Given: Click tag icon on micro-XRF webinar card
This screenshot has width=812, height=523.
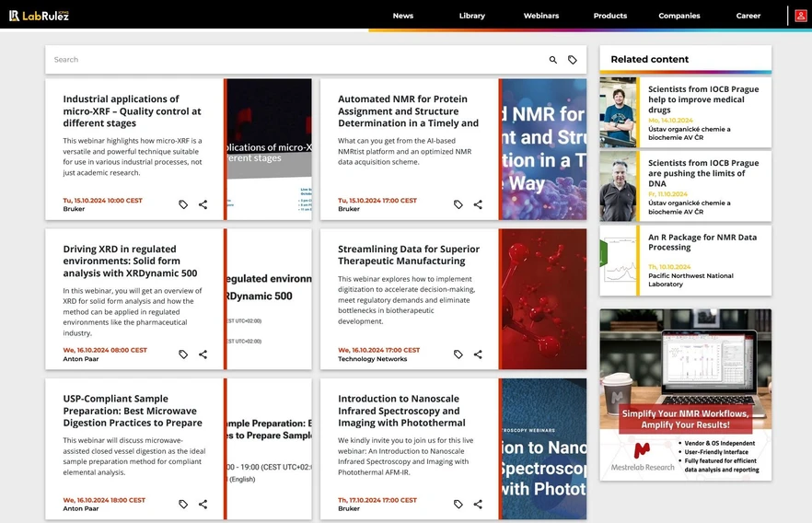Looking at the screenshot, I should click(183, 204).
